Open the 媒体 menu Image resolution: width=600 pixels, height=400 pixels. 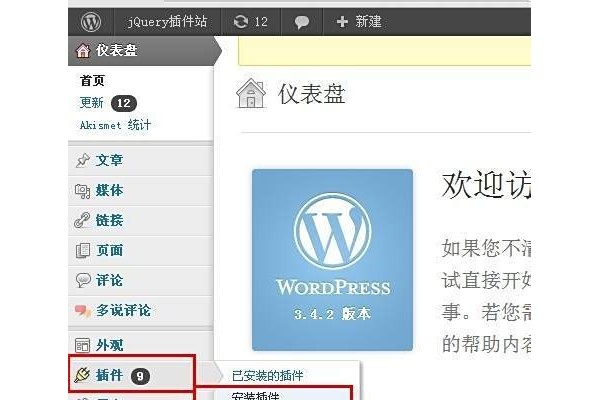click(109, 190)
